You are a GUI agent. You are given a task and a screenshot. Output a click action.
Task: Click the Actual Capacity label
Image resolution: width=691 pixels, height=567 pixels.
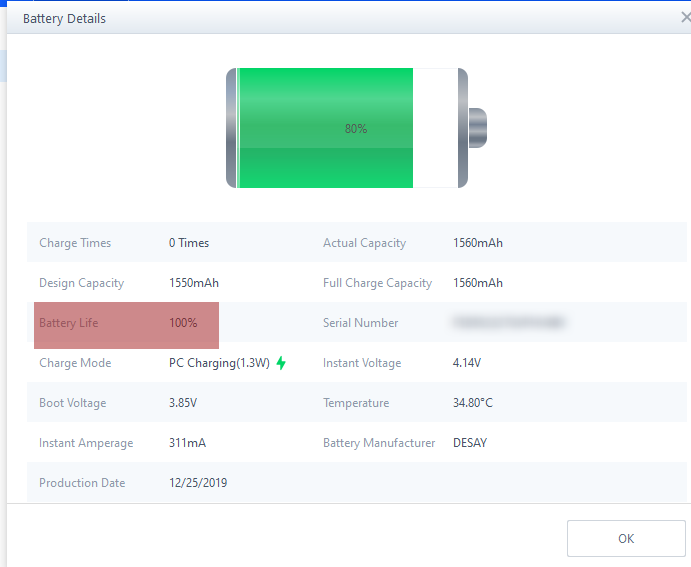tap(364, 243)
